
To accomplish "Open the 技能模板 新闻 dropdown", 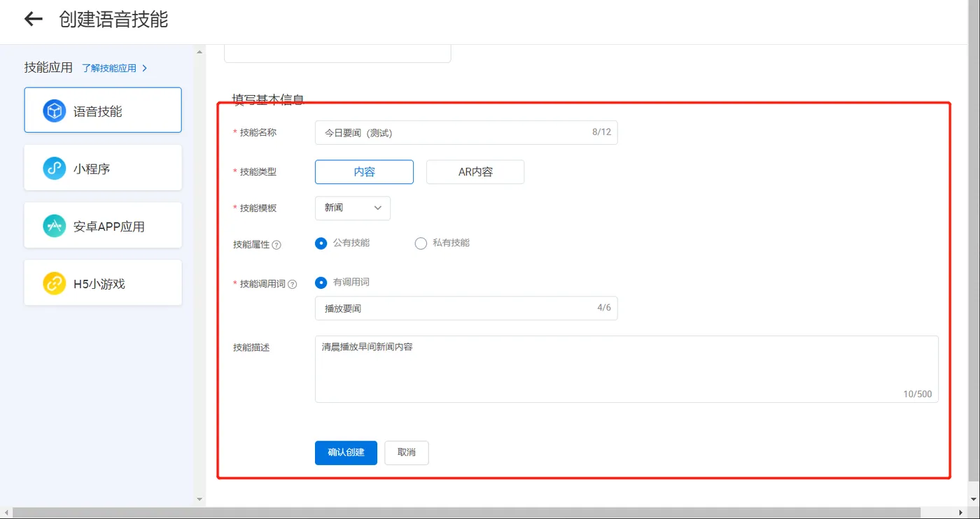I will pos(353,208).
